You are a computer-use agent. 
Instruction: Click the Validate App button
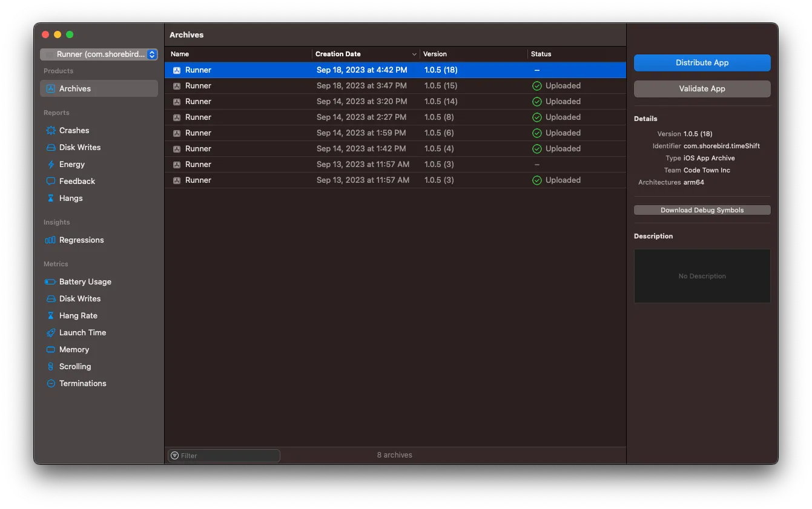pos(702,88)
